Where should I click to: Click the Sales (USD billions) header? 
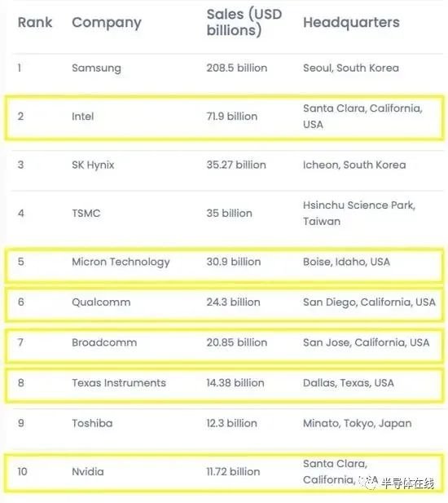[244, 22]
